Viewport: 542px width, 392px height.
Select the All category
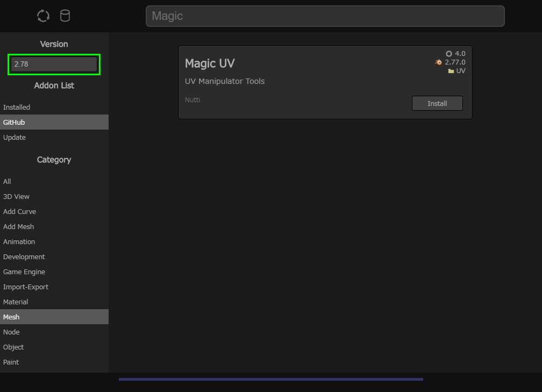pyautogui.click(x=54, y=182)
